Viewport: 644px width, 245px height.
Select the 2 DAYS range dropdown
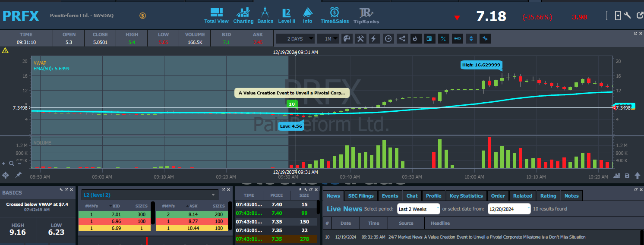[x=295, y=39]
